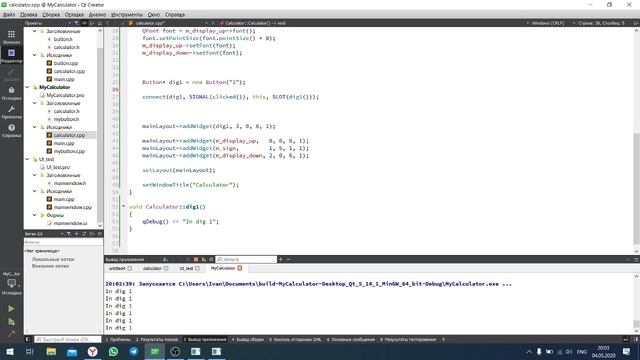The width and height of the screenshot is (640, 360).
Task: Open the 2 Результаты поиска pane
Action: tap(157, 340)
